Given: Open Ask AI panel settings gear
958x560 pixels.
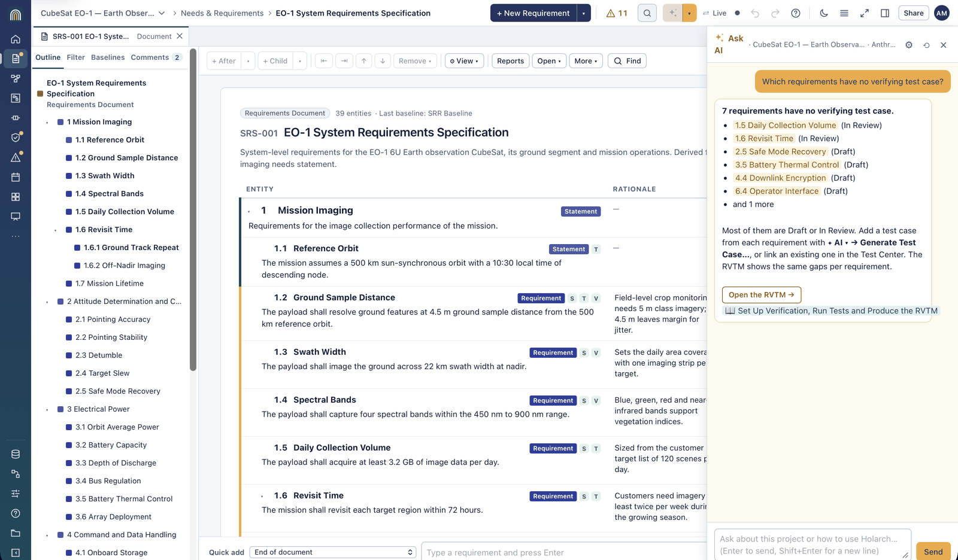Looking at the screenshot, I should tap(909, 45).
